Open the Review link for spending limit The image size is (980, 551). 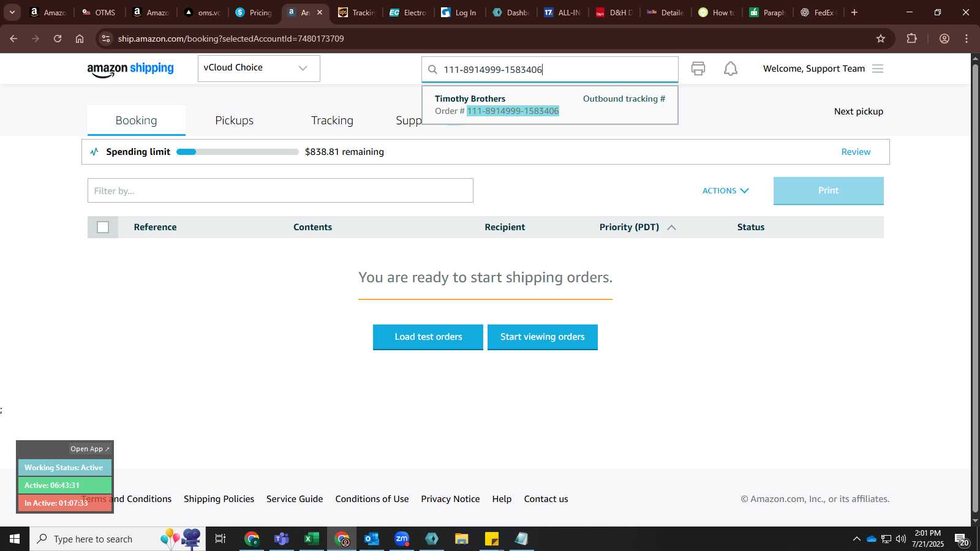856,152
